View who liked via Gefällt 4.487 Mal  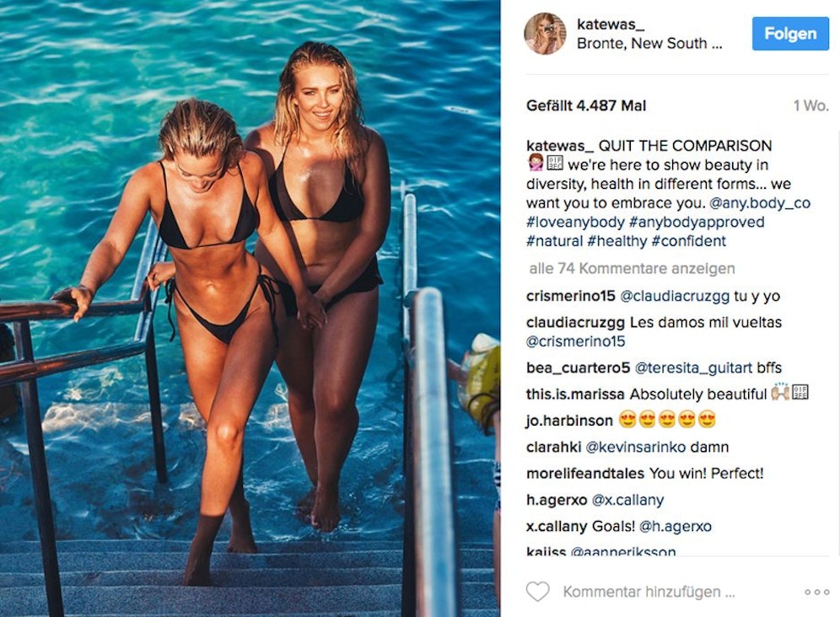(x=586, y=105)
